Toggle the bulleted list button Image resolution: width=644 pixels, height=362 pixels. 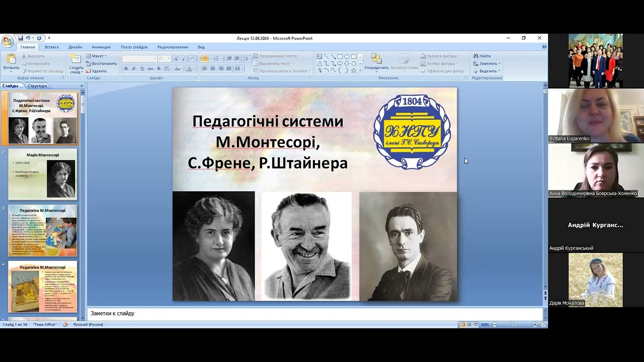205,58
